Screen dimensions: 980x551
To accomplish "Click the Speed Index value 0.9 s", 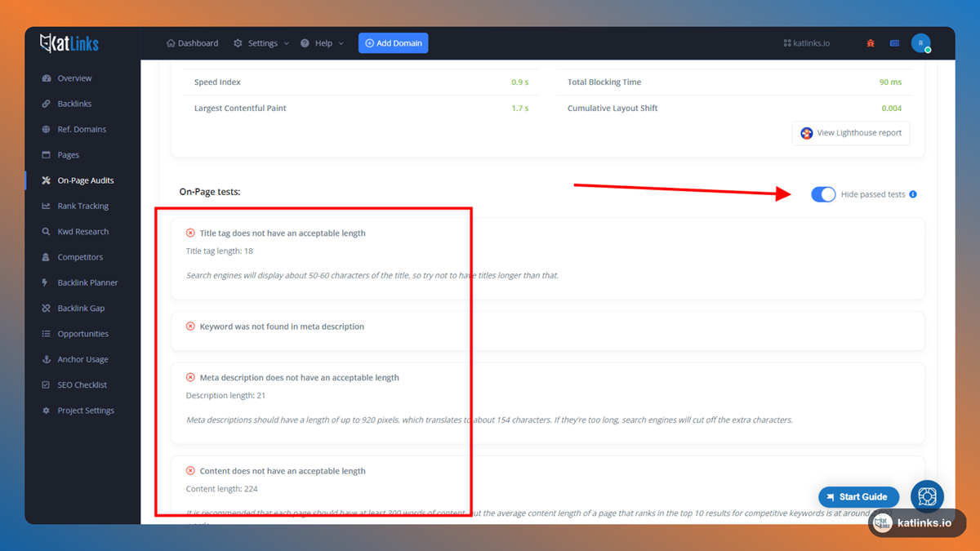I will tap(520, 82).
